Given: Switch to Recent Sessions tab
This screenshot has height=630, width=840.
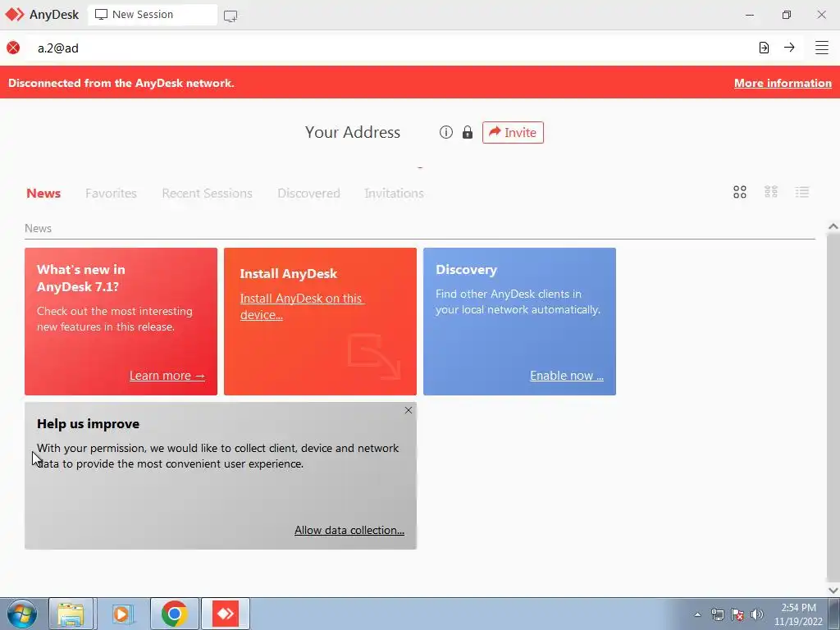Looking at the screenshot, I should click(x=207, y=193).
